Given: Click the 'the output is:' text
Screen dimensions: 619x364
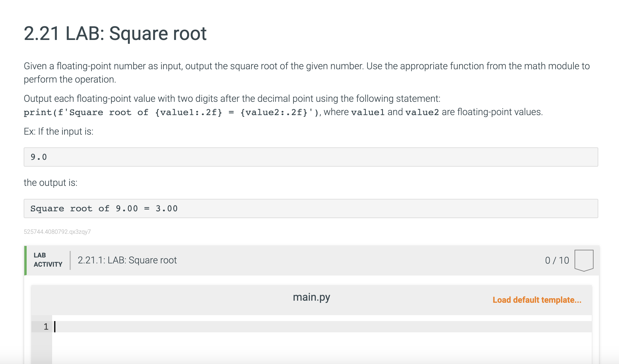Looking at the screenshot, I should pyautogui.click(x=50, y=183).
